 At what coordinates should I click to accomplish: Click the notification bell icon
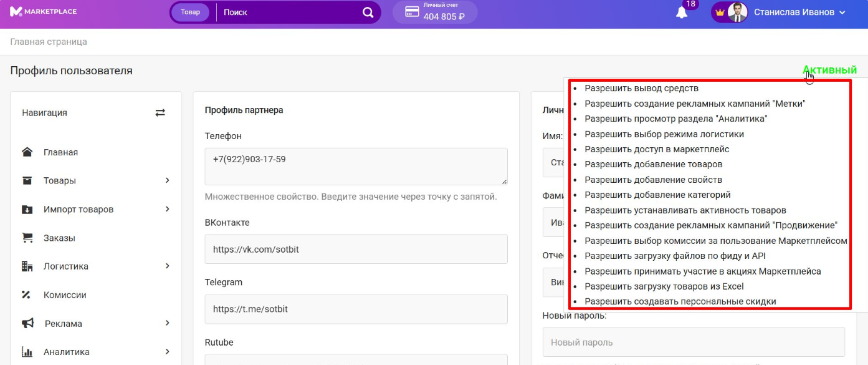(682, 12)
